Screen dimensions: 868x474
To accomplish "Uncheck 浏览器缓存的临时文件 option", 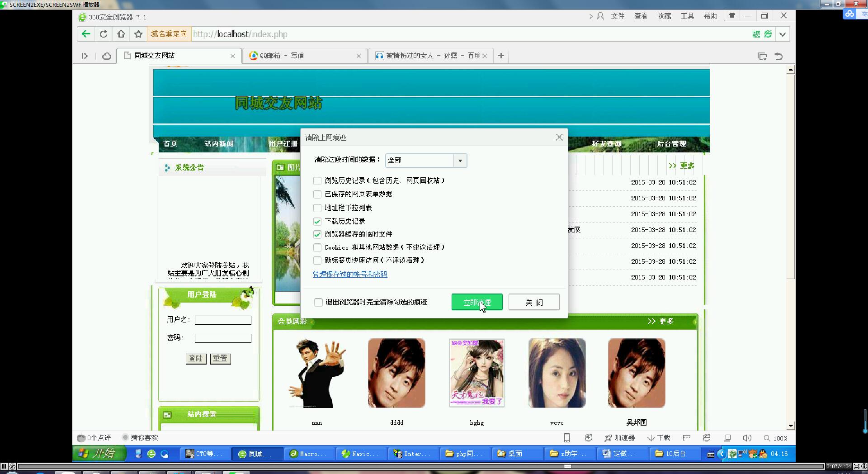I will 317,234.
